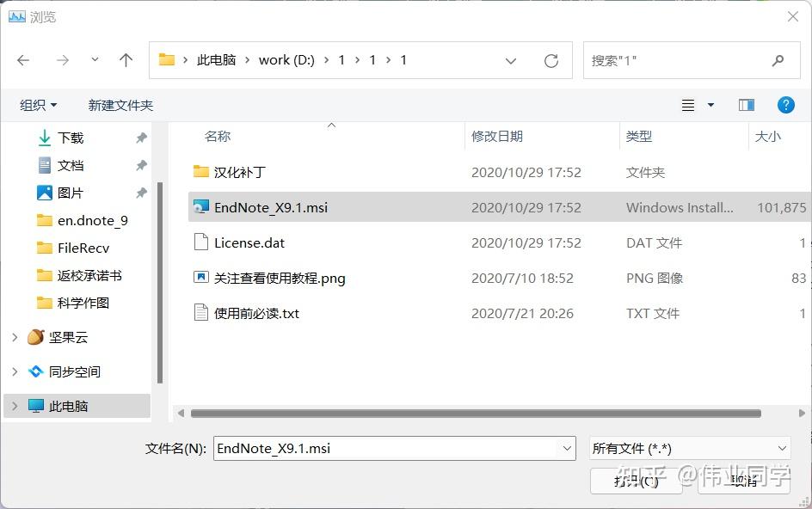Toggle sort order on the 名称 column
Image resolution: width=812 pixels, height=509 pixels.
click(218, 137)
